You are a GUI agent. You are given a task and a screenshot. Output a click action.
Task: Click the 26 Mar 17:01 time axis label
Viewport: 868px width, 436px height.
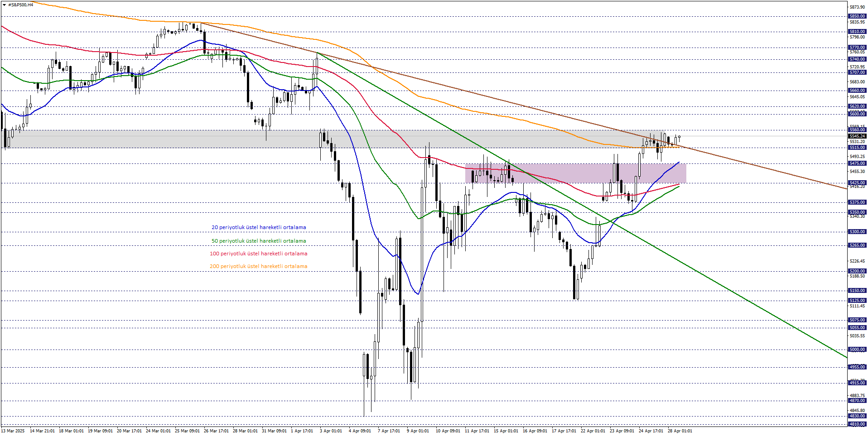coord(216,431)
